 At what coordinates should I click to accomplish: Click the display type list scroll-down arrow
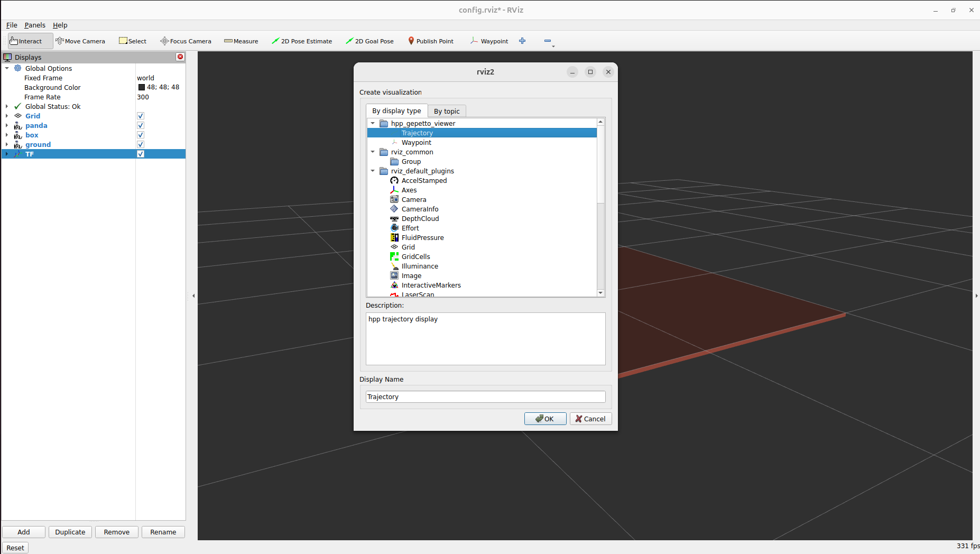[600, 293]
